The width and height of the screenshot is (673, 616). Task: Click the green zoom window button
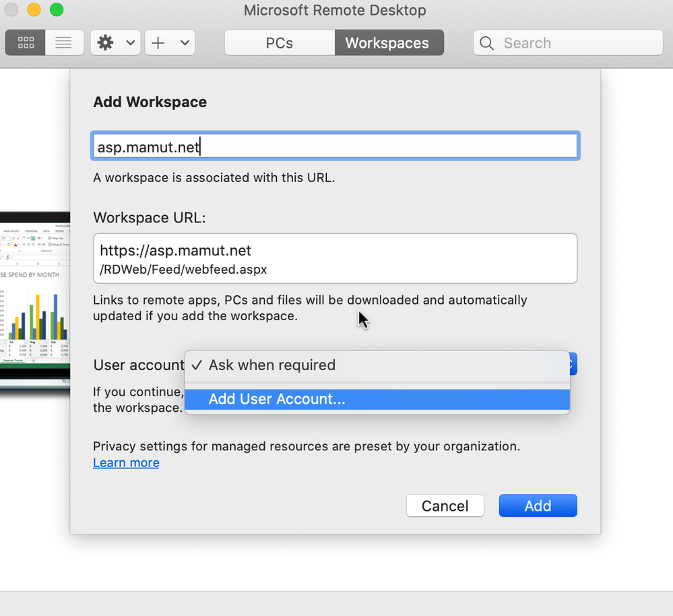coord(57,9)
